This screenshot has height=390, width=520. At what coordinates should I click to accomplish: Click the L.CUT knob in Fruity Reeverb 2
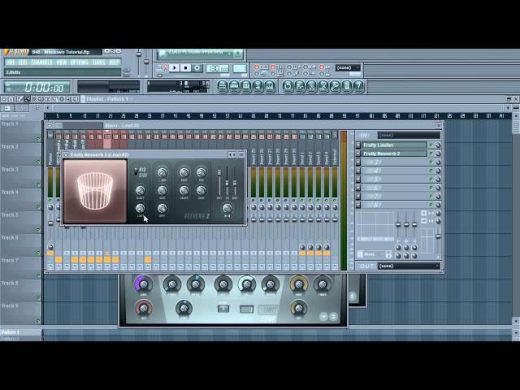(140, 209)
